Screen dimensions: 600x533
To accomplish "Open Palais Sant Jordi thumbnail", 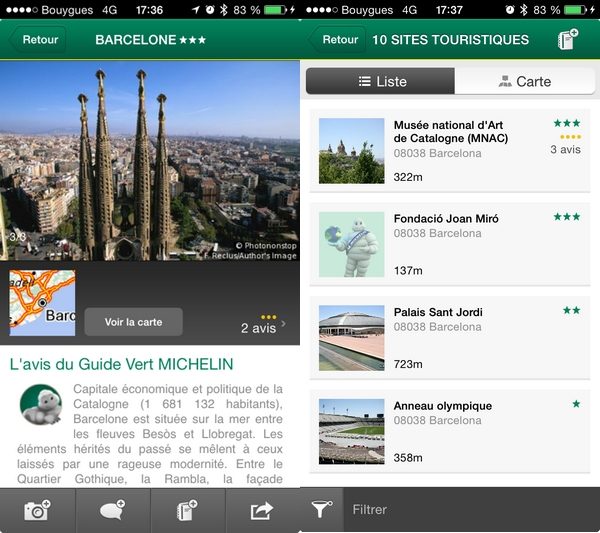I will (351, 338).
